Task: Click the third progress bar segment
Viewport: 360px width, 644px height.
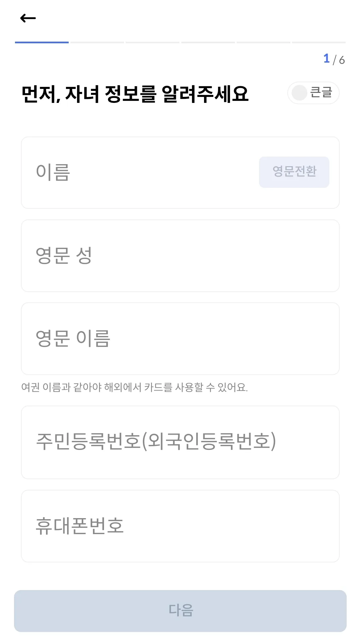Action: 153,42
